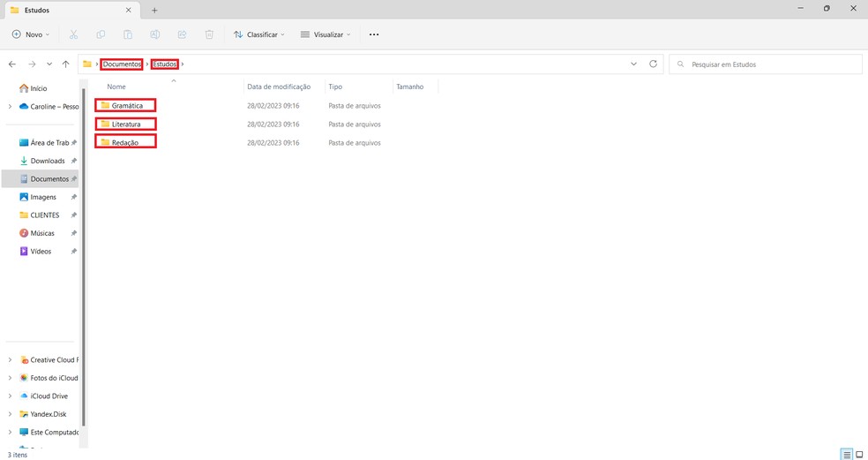868x460 pixels.
Task: Open Yandex.Disk in sidebar
Action: pos(43,414)
